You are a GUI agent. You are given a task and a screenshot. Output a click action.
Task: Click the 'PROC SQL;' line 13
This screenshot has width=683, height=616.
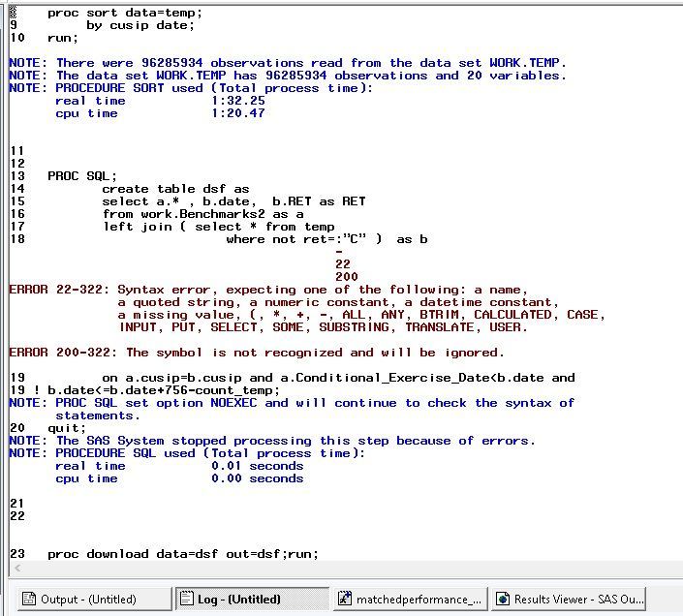point(82,176)
